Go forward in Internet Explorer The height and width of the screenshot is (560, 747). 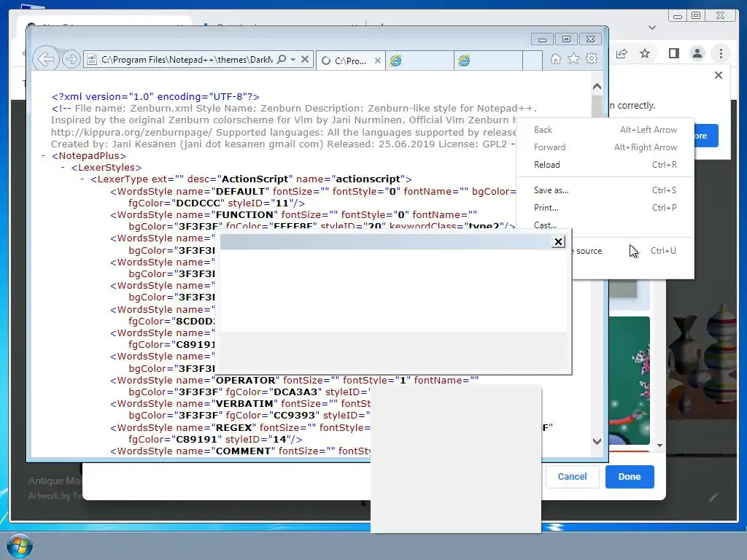pyautogui.click(x=71, y=59)
